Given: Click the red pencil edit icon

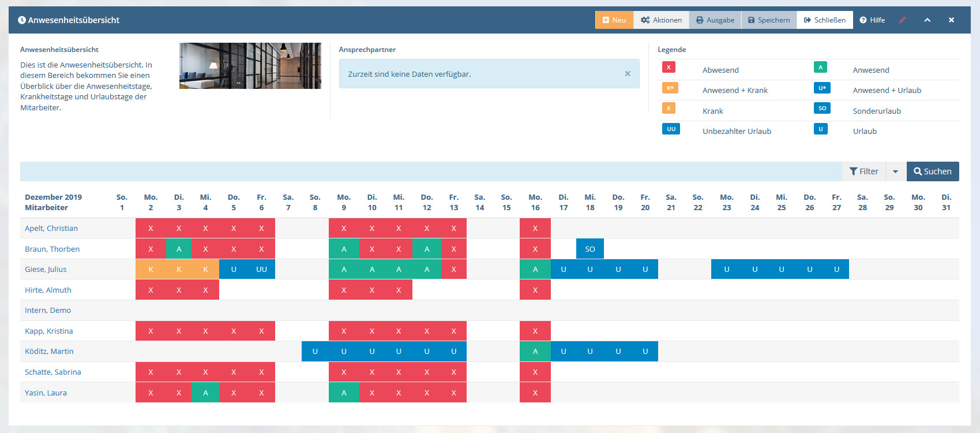Looking at the screenshot, I should point(902,20).
